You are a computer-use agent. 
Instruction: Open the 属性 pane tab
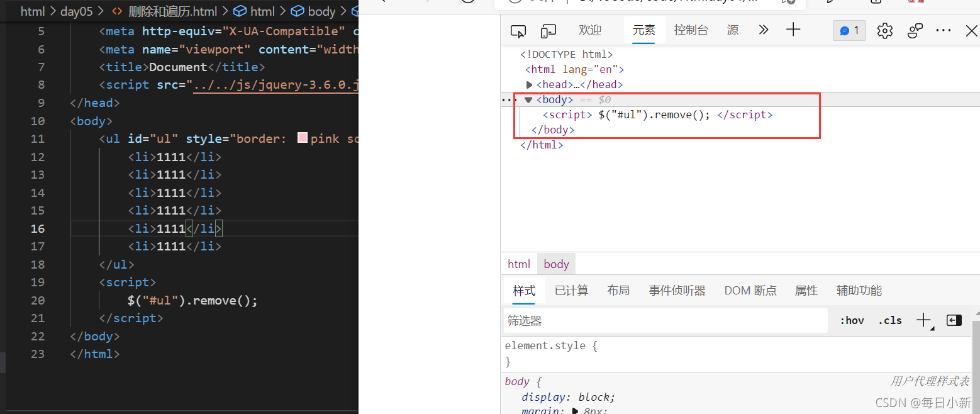pyautogui.click(x=806, y=291)
